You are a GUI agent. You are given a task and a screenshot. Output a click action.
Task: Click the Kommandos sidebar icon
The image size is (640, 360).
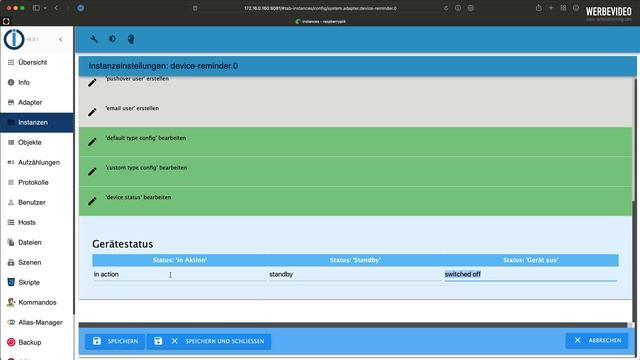click(11, 302)
